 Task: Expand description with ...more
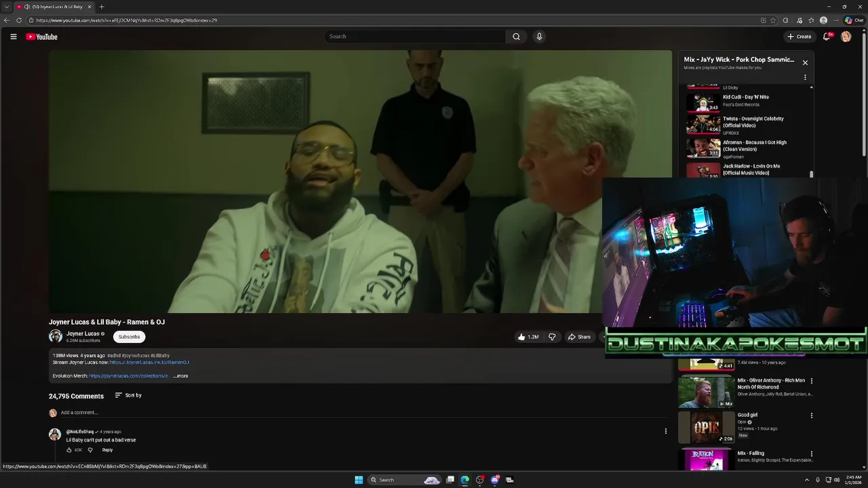(x=180, y=376)
